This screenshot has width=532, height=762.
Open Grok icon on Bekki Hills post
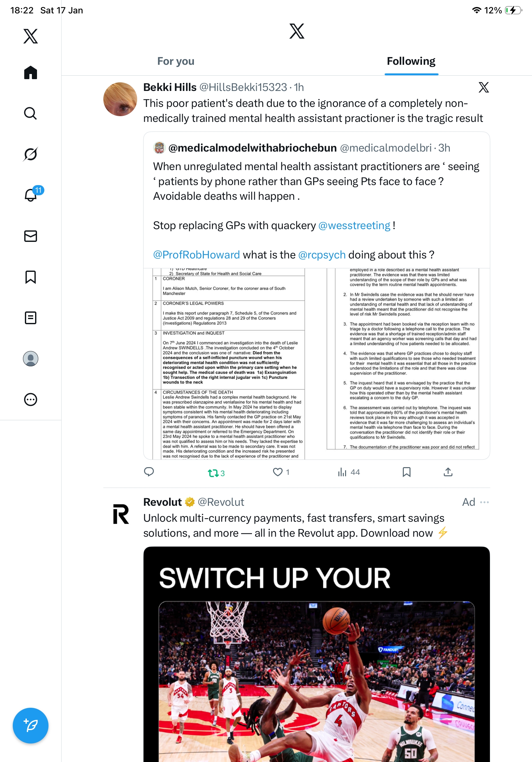pos(484,87)
